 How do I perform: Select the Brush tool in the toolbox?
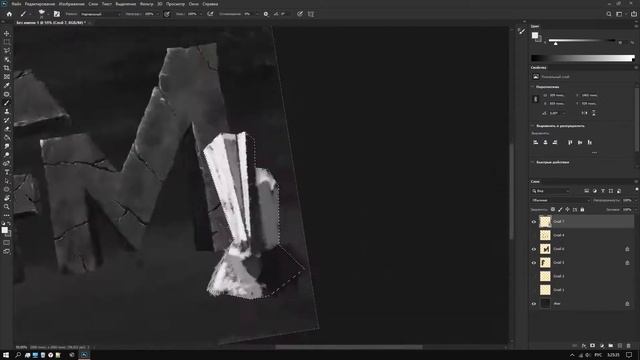[7, 103]
